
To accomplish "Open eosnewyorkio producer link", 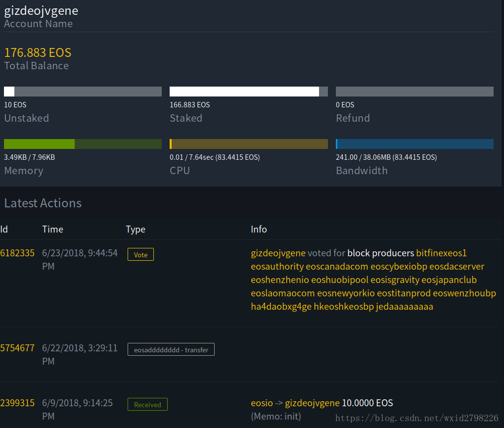I will [x=346, y=293].
